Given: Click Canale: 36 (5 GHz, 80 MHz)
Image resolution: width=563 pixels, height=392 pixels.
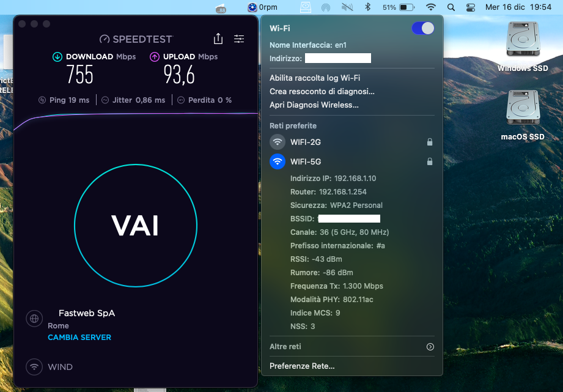Looking at the screenshot, I should [x=339, y=232].
